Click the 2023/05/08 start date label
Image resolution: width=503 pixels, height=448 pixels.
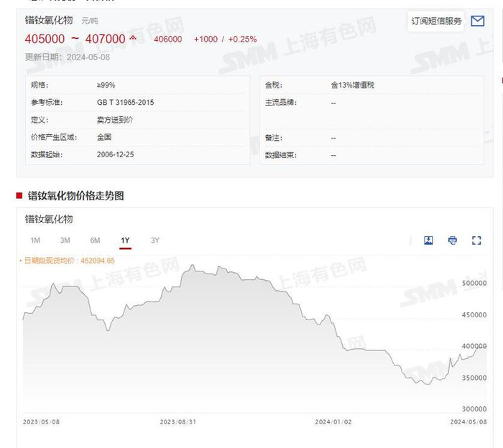41,422
